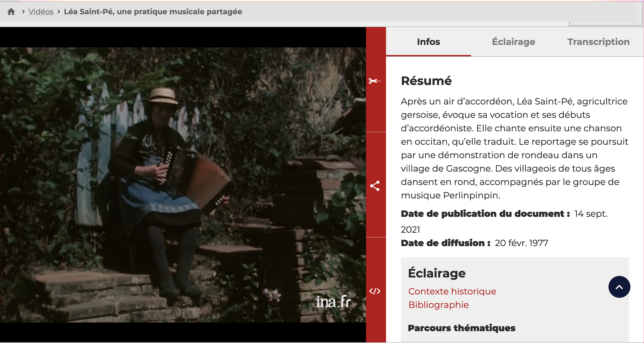Switch to the Infos tab
Screen dimensions: 644x344
[x=428, y=42]
